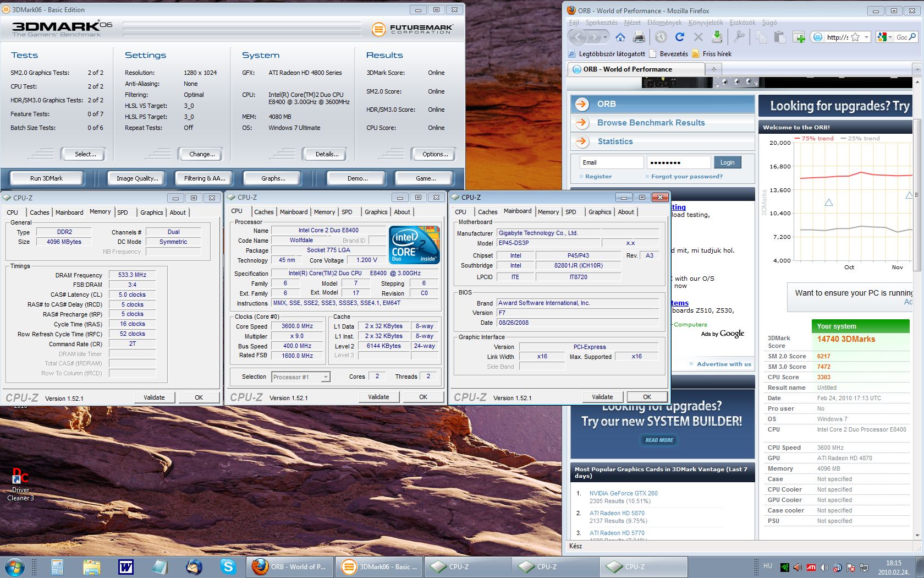Open Image Quality settings in 3DMark06

[x=137, y=178]
